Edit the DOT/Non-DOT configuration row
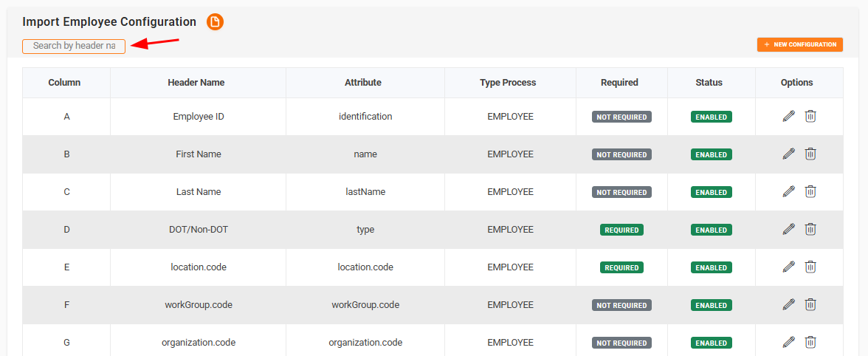The image size is (868, 356). point(788,229)
